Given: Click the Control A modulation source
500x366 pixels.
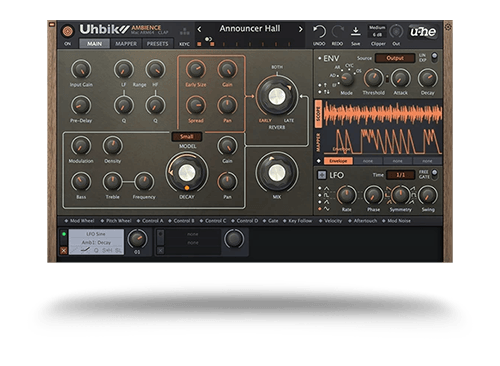Looking at the screenshot, I should coord(150,221).
